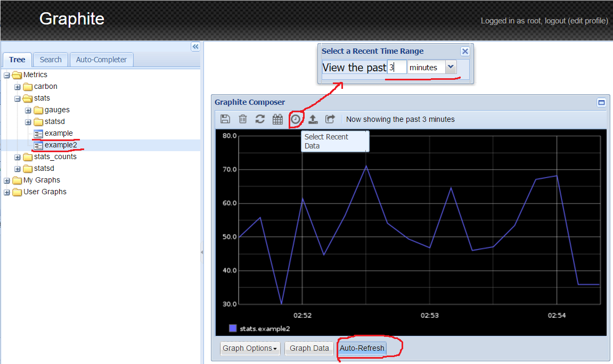Screen dimensions: 613x364
Task: Click the My Graphs folder icon
Action: pyautogui.click(x=17, y=180)
